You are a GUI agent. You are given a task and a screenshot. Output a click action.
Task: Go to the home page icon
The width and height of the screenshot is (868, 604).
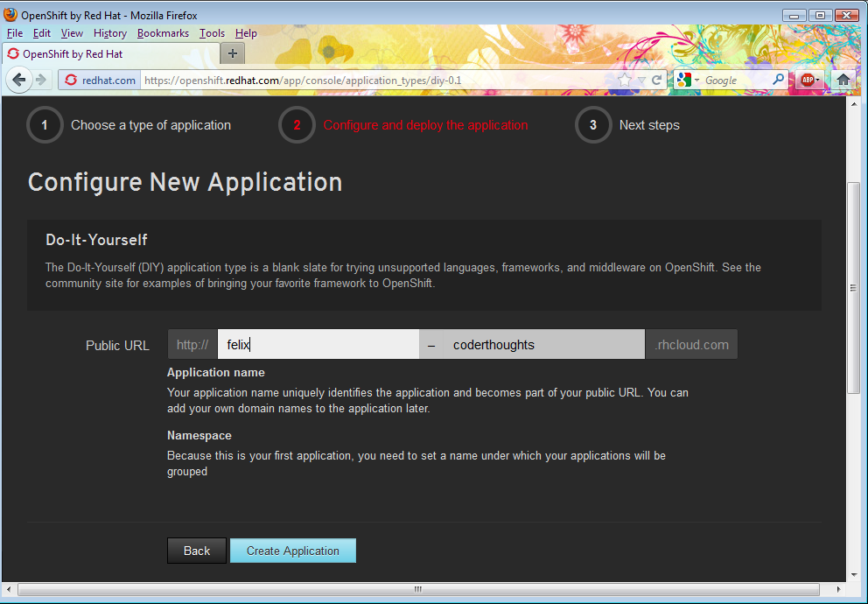click(843, 80)
